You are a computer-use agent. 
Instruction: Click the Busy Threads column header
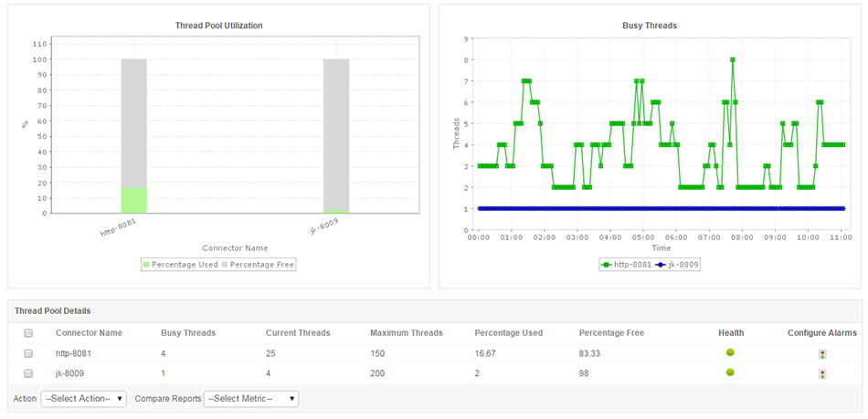(x=187, y=333)
